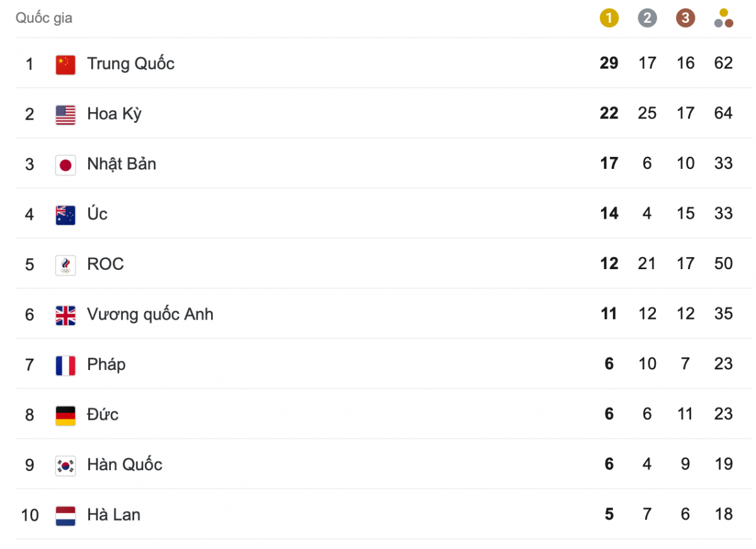The image size is (756, 549).
Task: Click the China flag icon
Action: (66, 64)
